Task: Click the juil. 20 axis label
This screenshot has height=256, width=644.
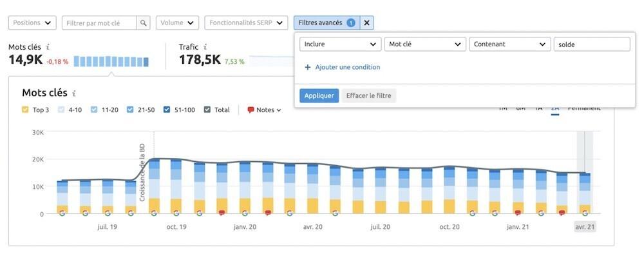Action: 381,227
